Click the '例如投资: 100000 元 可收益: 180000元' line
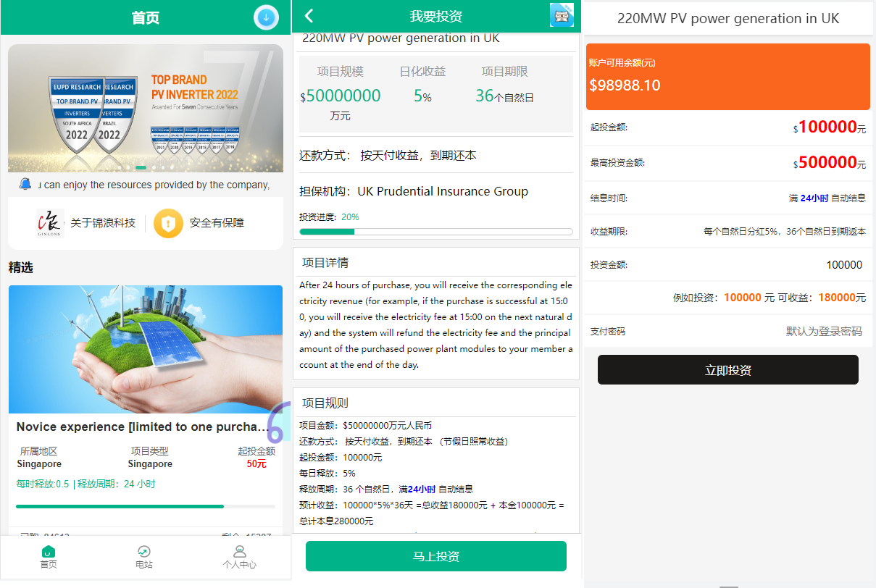 point(769,298)
